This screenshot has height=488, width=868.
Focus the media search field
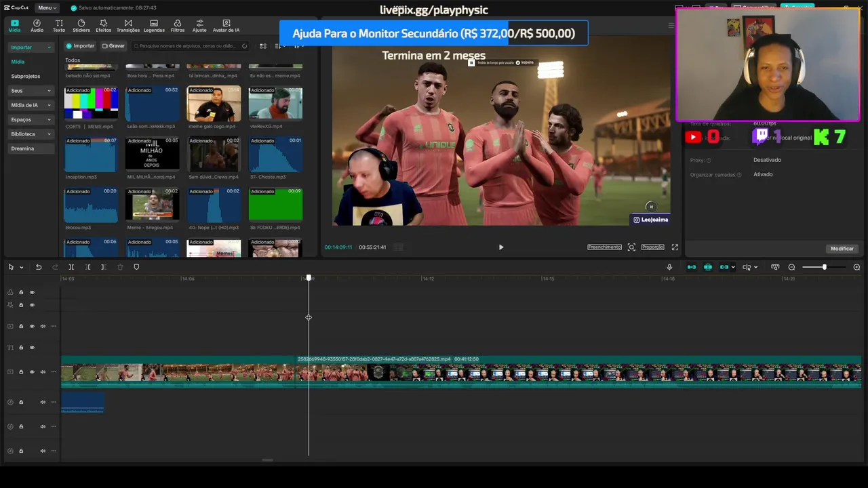tap(190, 46)
